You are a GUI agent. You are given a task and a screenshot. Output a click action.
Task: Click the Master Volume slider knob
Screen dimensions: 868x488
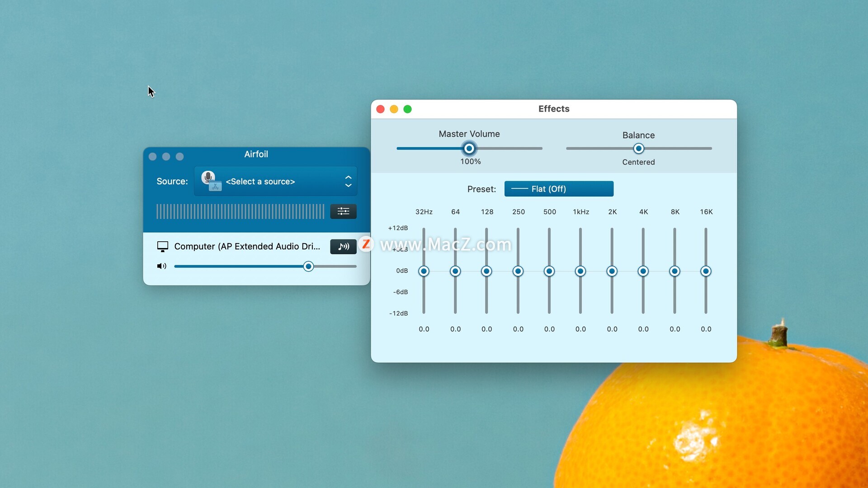(x=469, y=148)
